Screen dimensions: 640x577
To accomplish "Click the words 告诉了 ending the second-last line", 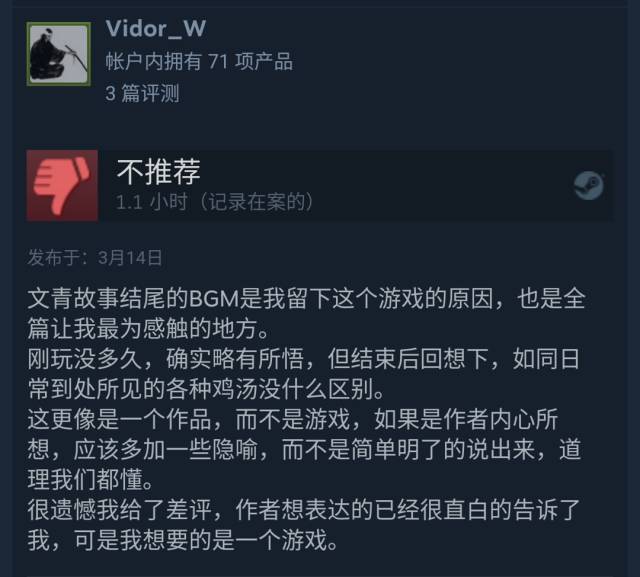I will click(547, 510).
